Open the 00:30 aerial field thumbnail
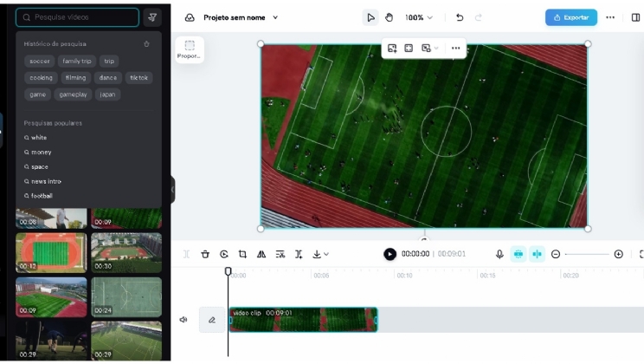 click(126, 252)
